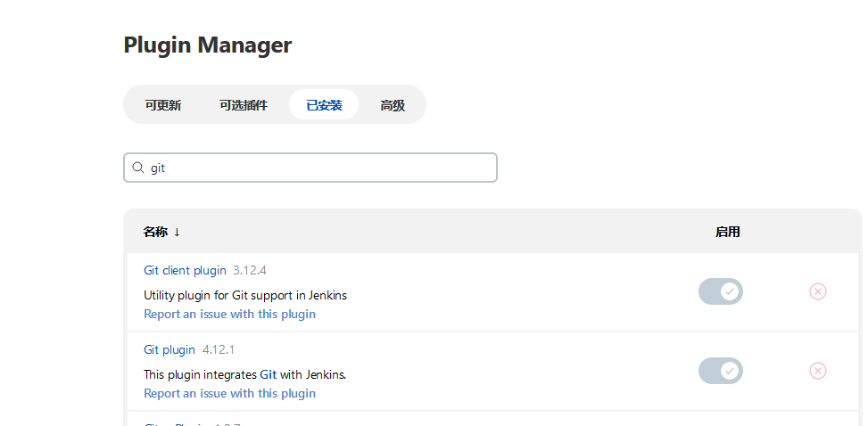The width and height of the screenshot is (868, 426).
Task: Report an issue for Git plugin
Action: point(230,393)
